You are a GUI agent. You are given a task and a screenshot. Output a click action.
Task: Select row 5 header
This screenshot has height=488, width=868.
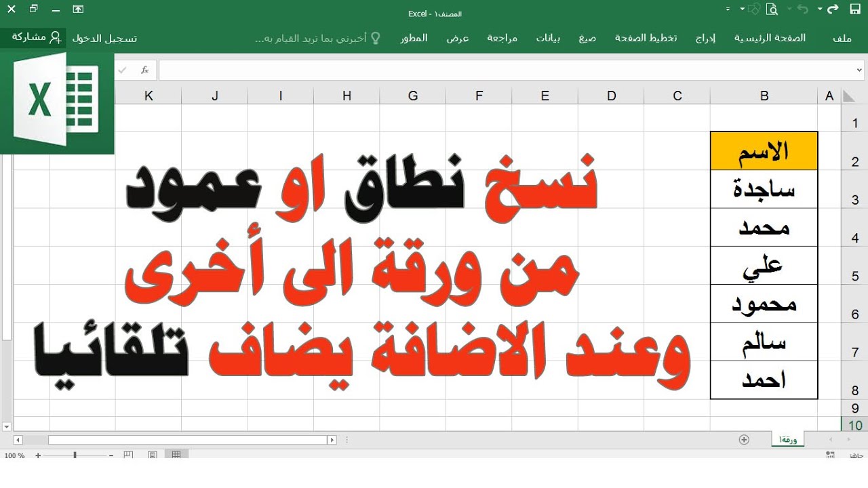coord(854,266)
